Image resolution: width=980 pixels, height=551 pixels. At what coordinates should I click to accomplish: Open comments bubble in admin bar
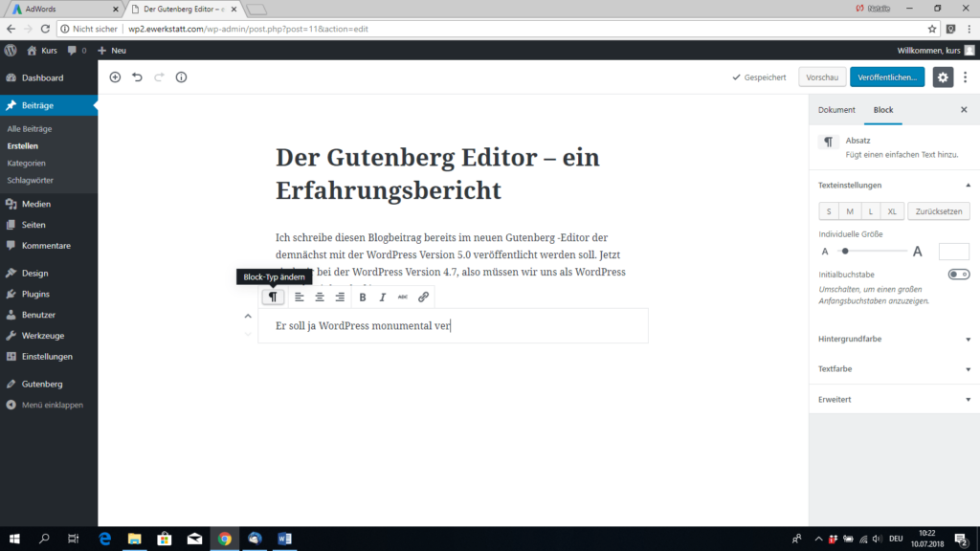(x=77, y=51)
